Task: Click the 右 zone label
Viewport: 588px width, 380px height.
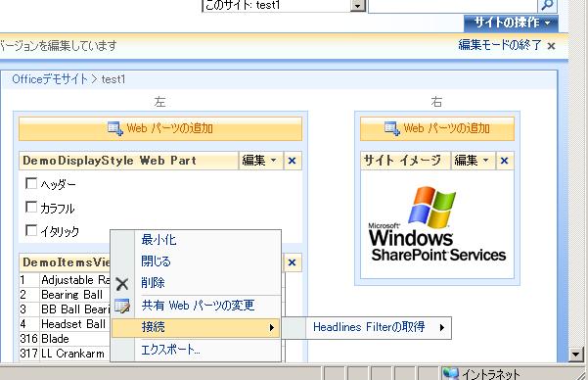Action: click(436, 102)
